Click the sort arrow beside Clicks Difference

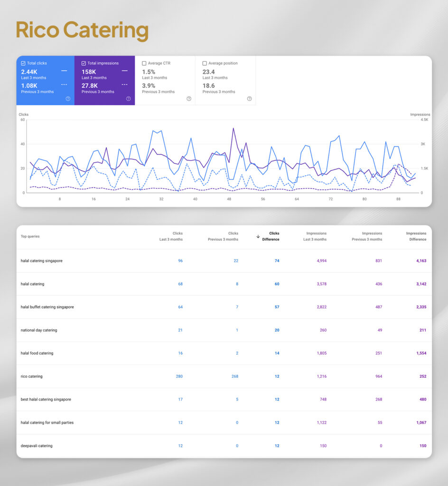coord(258,236)
